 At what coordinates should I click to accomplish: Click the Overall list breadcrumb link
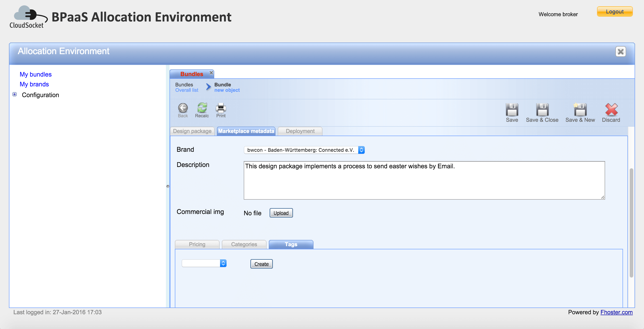[186, 90]
